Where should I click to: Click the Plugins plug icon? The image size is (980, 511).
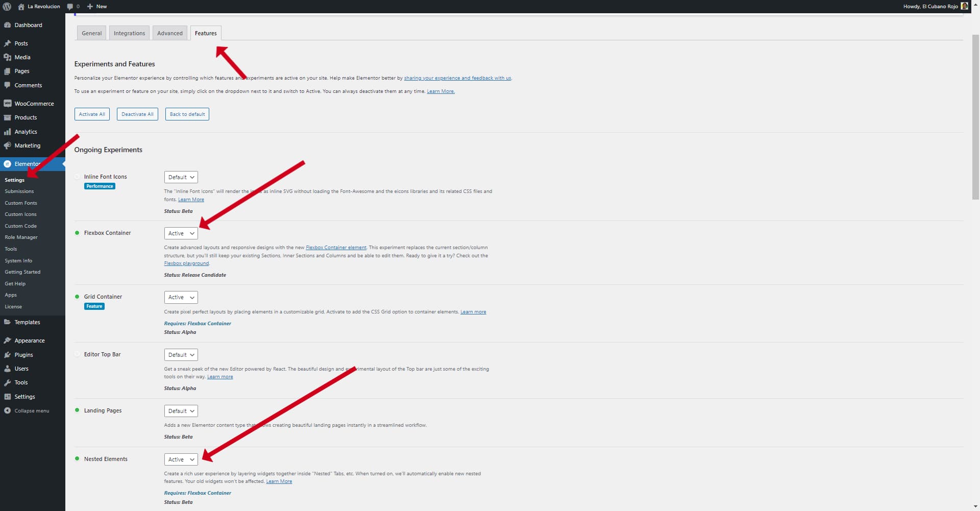point(7,355)
